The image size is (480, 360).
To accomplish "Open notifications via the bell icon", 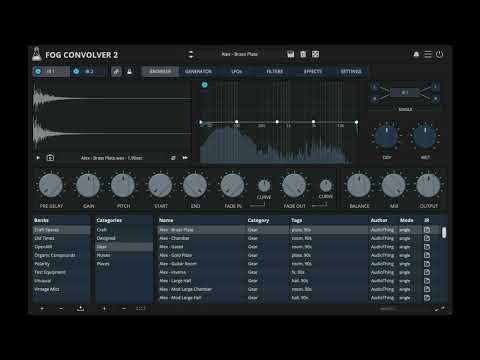I will (x=416, y=54).
